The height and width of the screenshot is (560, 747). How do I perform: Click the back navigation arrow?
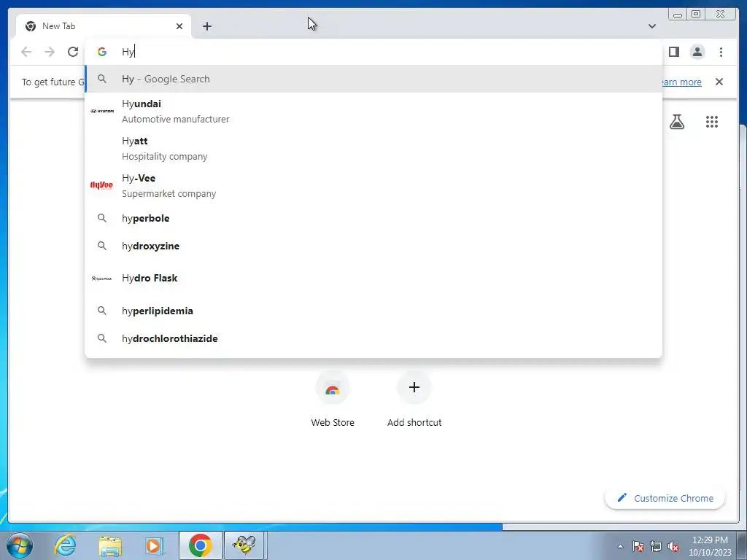tap(26, 52)
